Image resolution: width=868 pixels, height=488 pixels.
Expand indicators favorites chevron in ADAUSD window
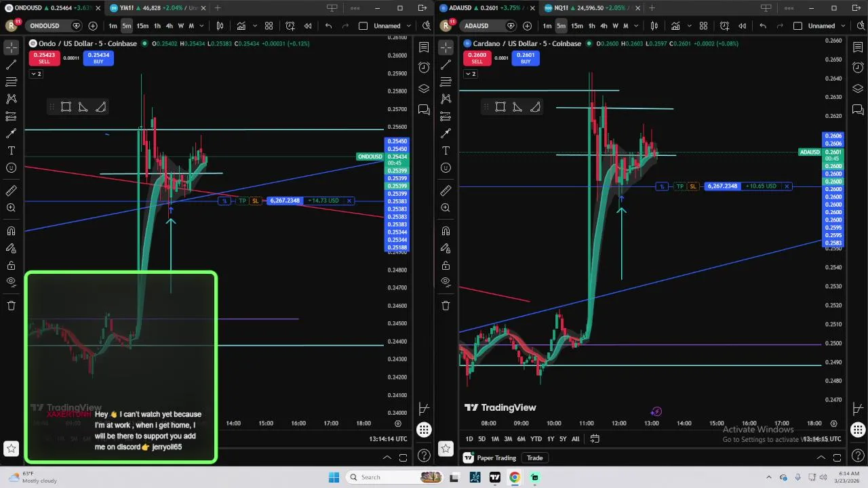(690, 26)
